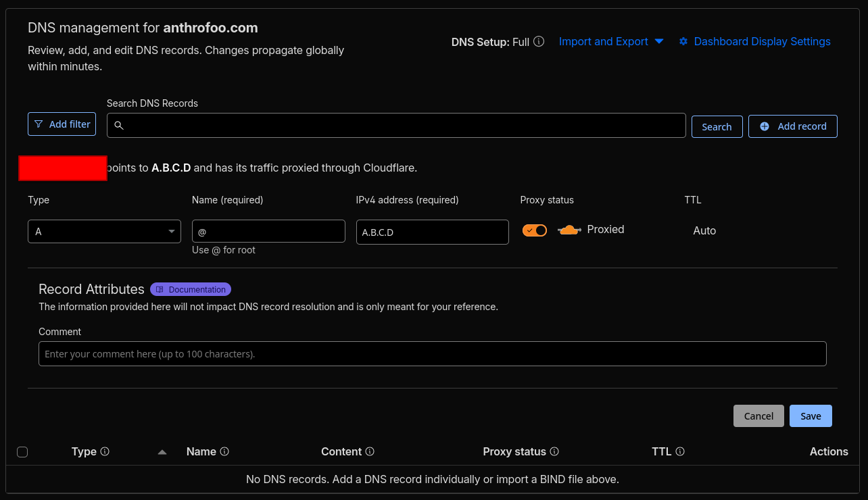Click the Comment text field
Screen dimensions: 868x500
click(433, 353)
